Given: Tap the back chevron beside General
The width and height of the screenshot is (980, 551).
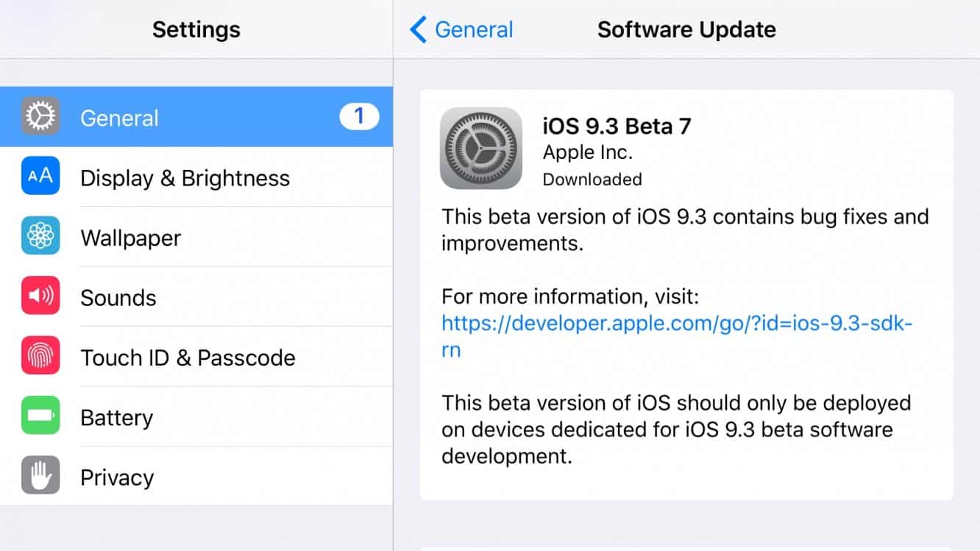Looking at the screenshot, I should (x=418, y=30).
